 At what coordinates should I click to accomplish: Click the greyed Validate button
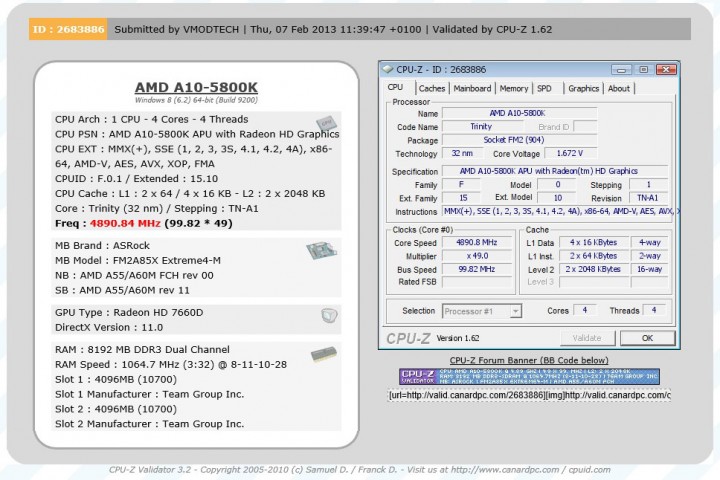tap(587, 338)
